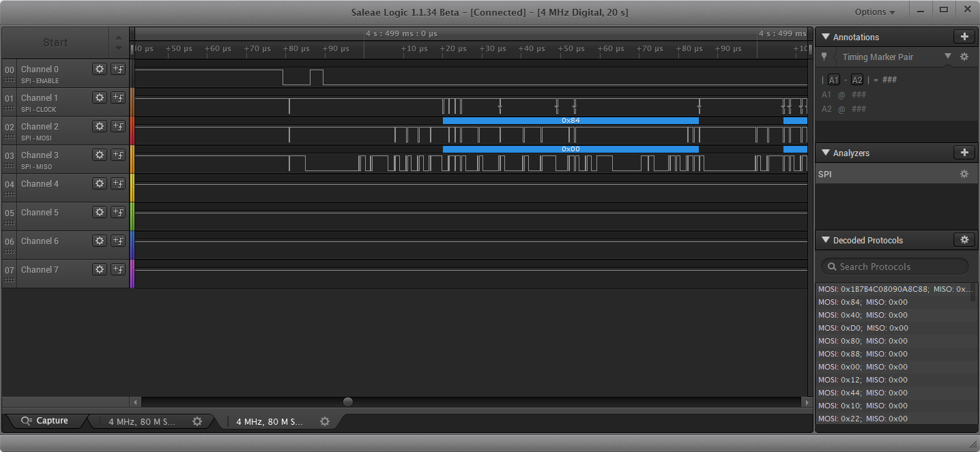The image size is (980, 452).
Task: Maximize the Saleae Logic window
Action: coord(944,10)
